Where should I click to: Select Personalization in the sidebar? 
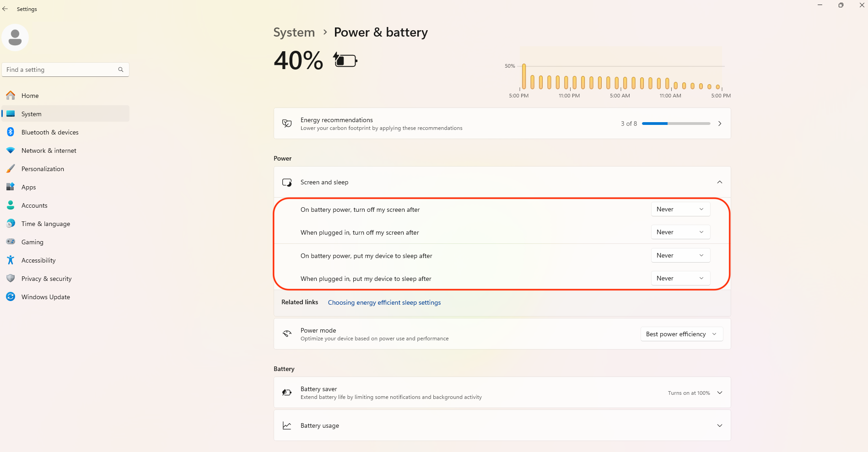[65, 169]
